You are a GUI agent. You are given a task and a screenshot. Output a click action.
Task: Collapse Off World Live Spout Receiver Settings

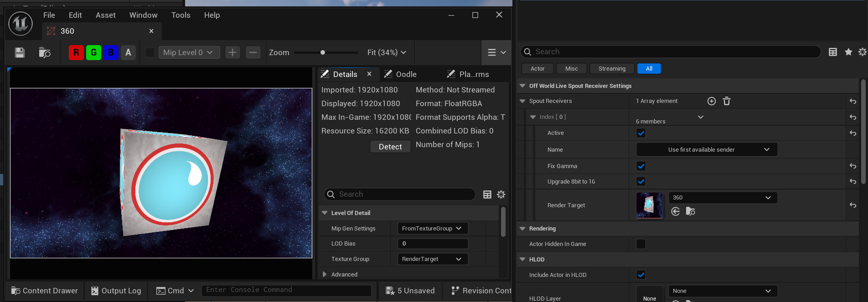coord(522,86)
